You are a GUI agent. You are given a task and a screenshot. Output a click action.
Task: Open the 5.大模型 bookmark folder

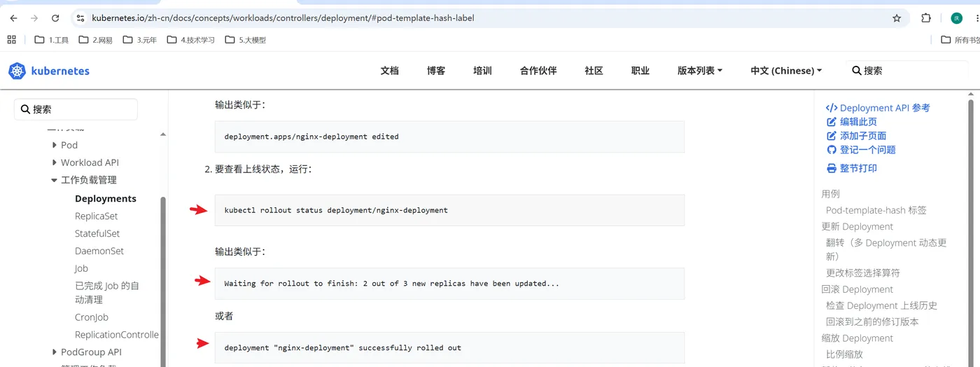tap(245, 40)
